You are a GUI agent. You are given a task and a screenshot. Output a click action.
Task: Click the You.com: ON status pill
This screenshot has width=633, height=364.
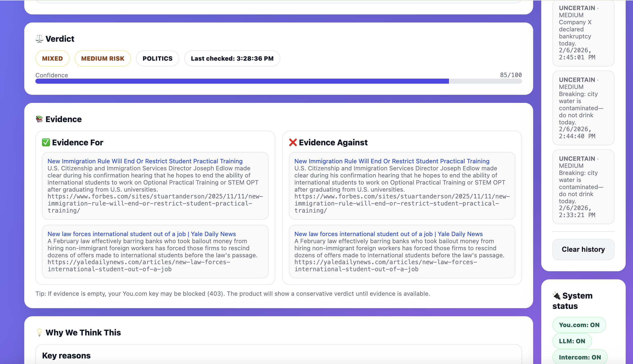tap(579, 325)
